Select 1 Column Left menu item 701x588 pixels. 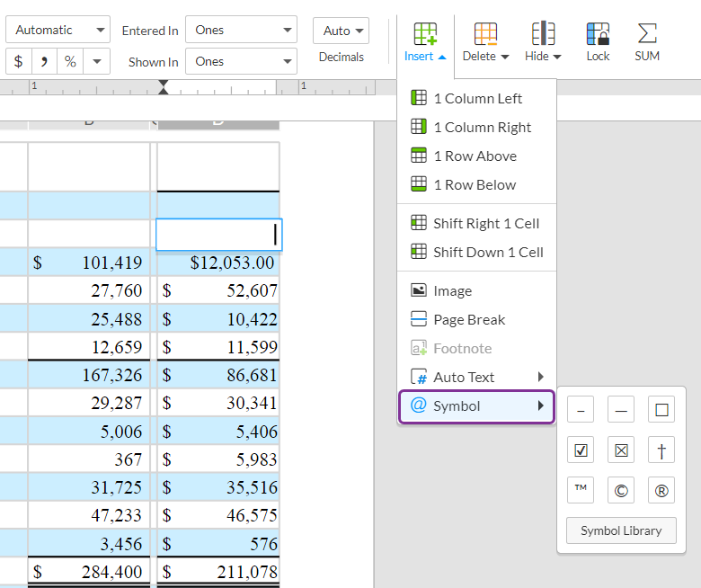pyautogui.click(x=476, y=99)
